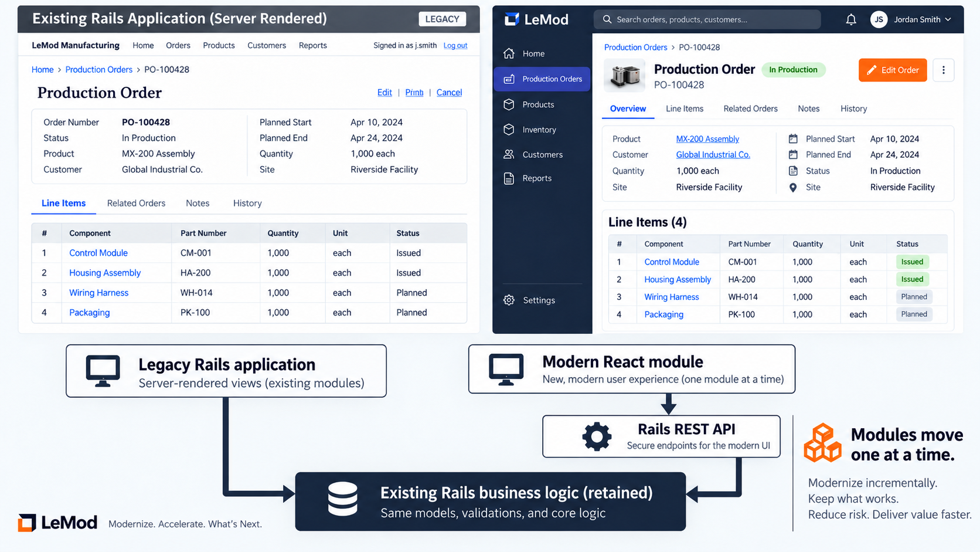Open Notes tab in legacy application
Screen dimensions: 980x552
pos(198,203)
